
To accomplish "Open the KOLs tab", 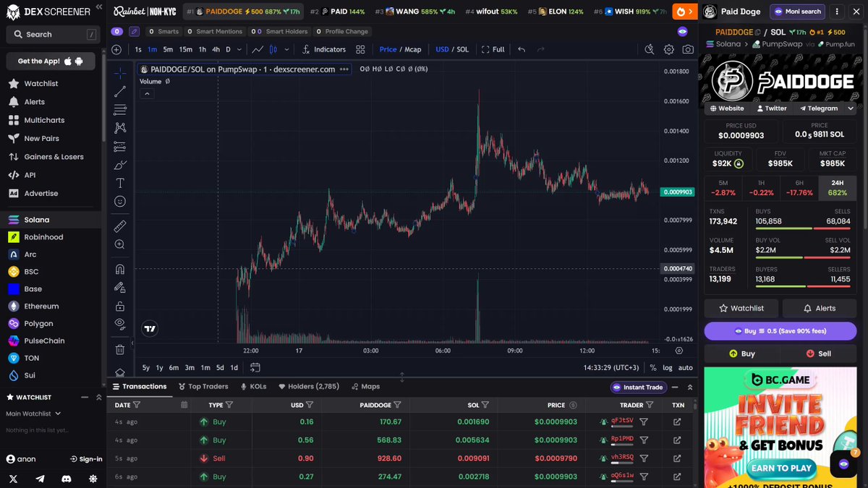I will click(253, 387).
